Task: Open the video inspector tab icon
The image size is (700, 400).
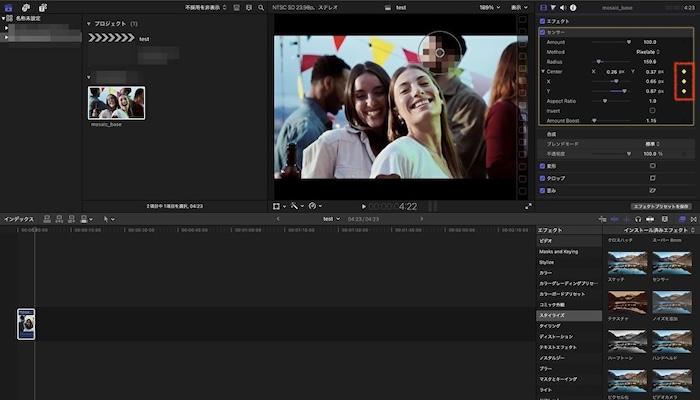Action: (x=543, y=7)
